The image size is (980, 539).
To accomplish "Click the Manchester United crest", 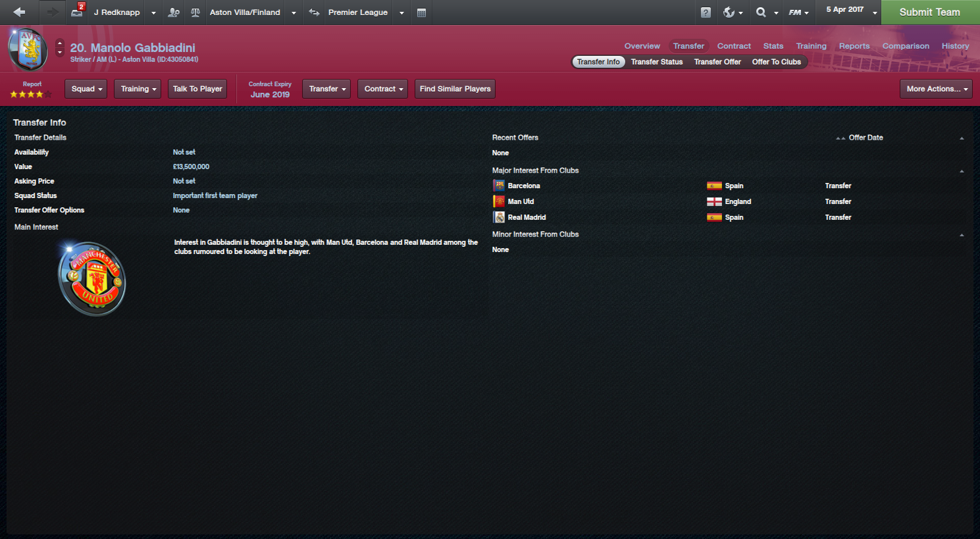I will [92, 279].
